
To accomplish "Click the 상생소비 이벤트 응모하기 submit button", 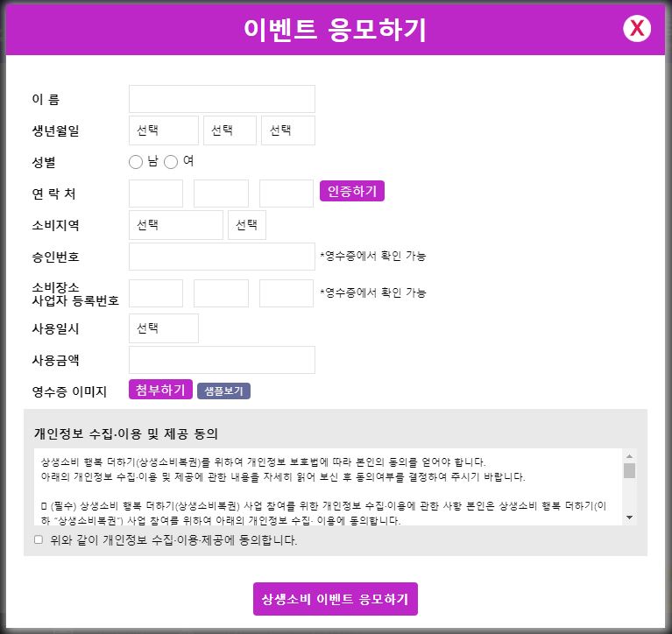I will pyautogui.click(x=336, y=599).
